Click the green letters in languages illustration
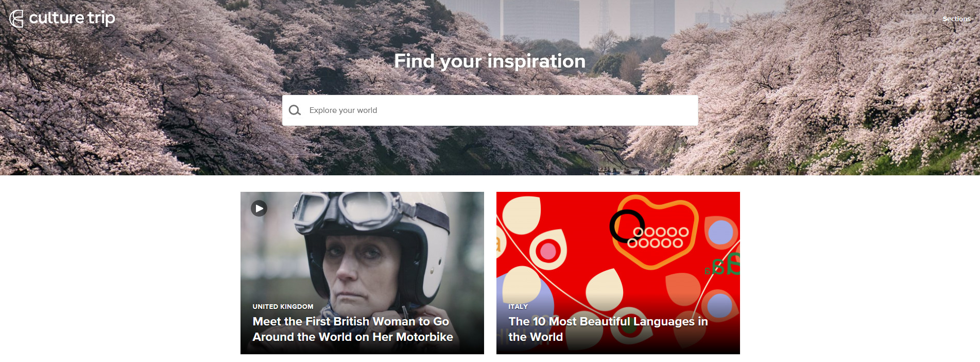 724,264
